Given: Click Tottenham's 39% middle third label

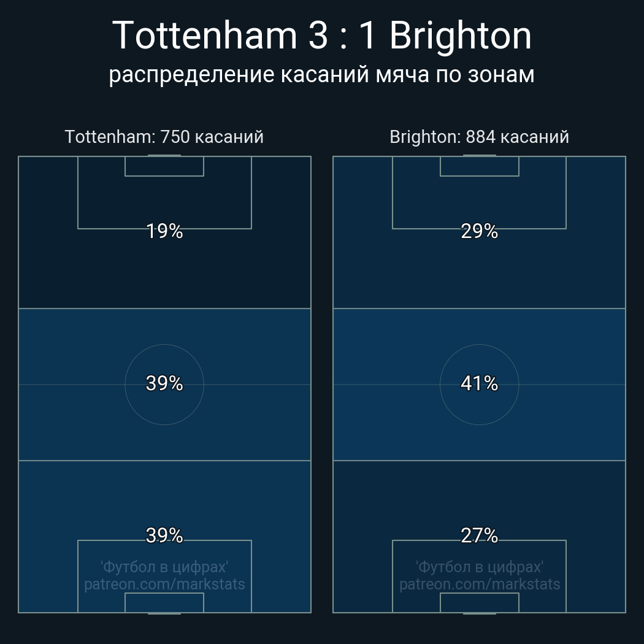Looking at the screenshot, I should click(164, 383).
